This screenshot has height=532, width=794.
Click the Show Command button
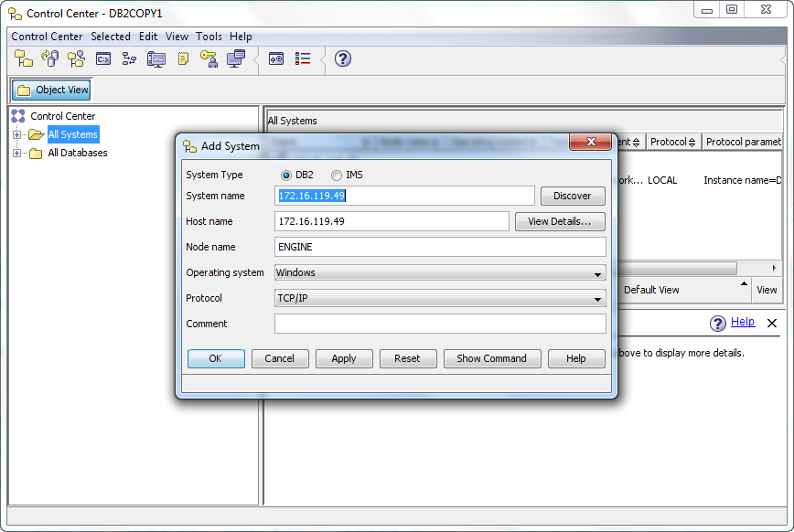491,358
